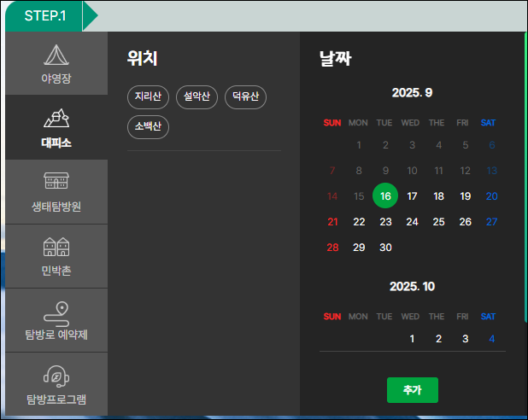Pick October 1 on the calendar

(412, 339)
